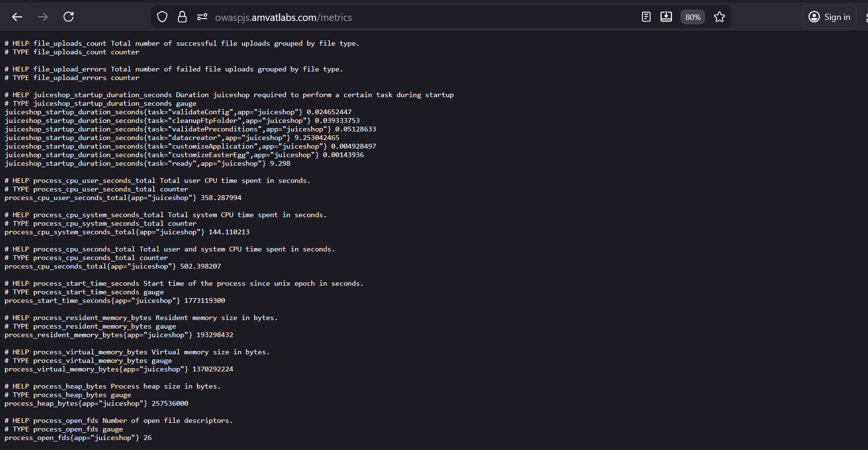Click the process_heap_bytes value 257536000
Viewport: 868px width, 450px height.
[170, 403]
